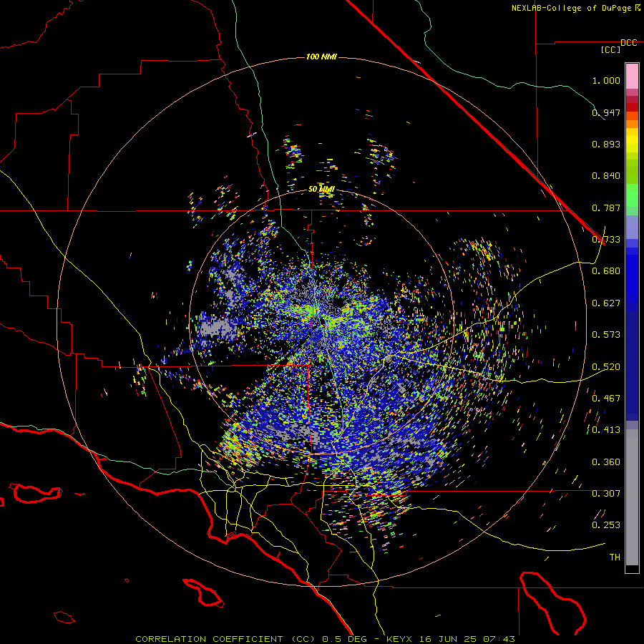Image resolution: width=644 pixels, height=644 pixels.
Task: Select the 0.787 scale value
Action: (606, 208)
